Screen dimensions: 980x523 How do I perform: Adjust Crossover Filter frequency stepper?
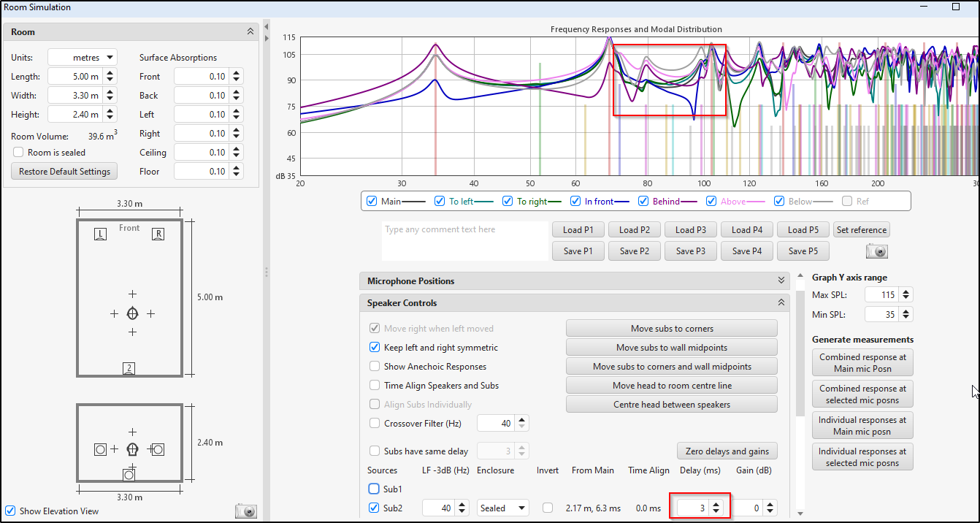521,423
